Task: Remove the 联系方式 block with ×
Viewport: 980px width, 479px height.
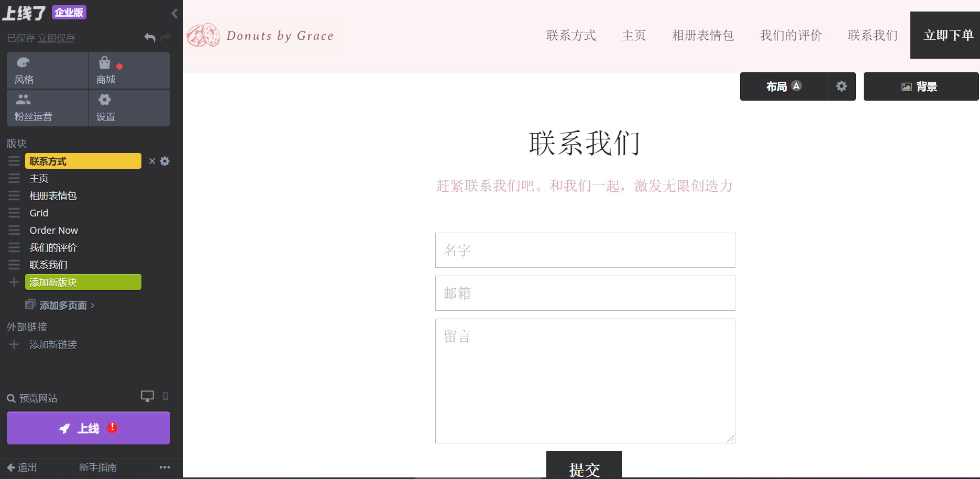Action: 152,161
